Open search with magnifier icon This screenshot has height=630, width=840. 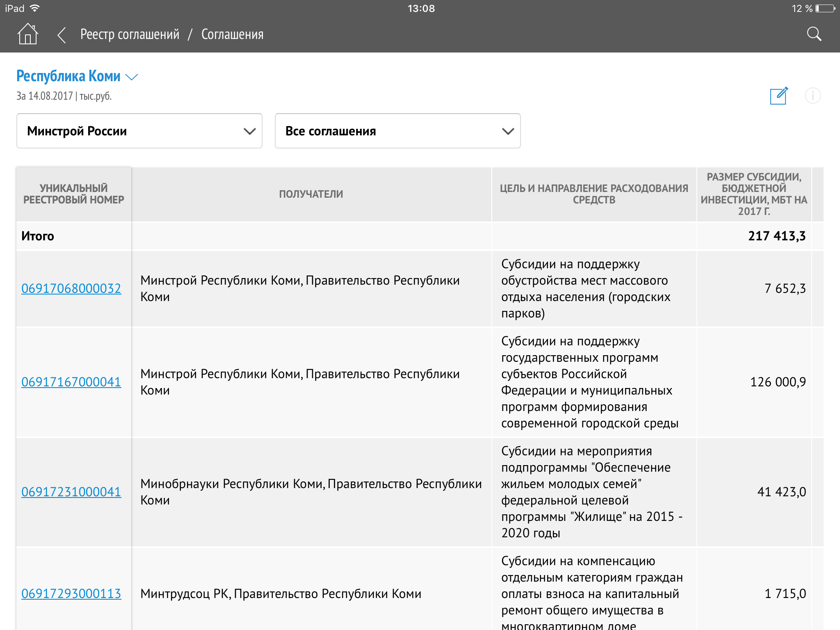[x=814, y=34]
